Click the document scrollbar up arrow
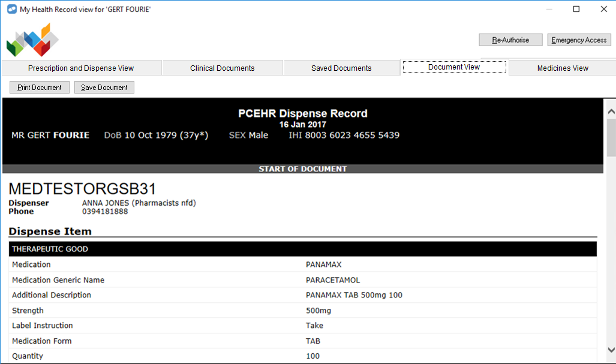616x364 pixels. point(611,112)
